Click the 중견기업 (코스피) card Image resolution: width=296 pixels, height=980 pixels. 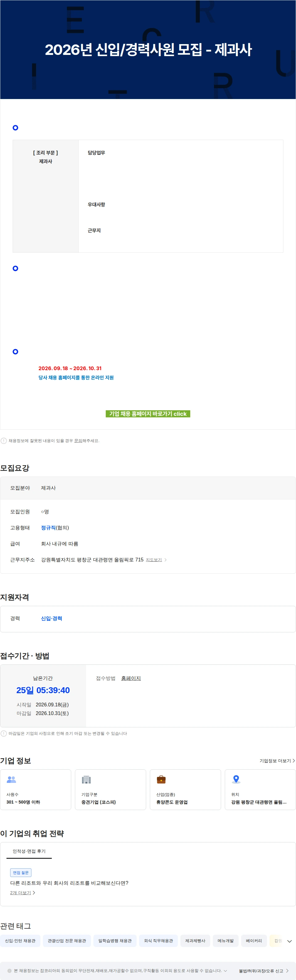click(110, 789)
